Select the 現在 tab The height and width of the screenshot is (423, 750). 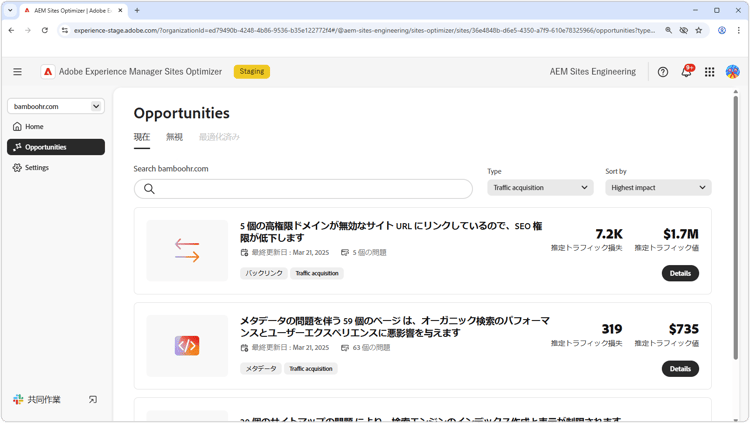tap(142, 137)
